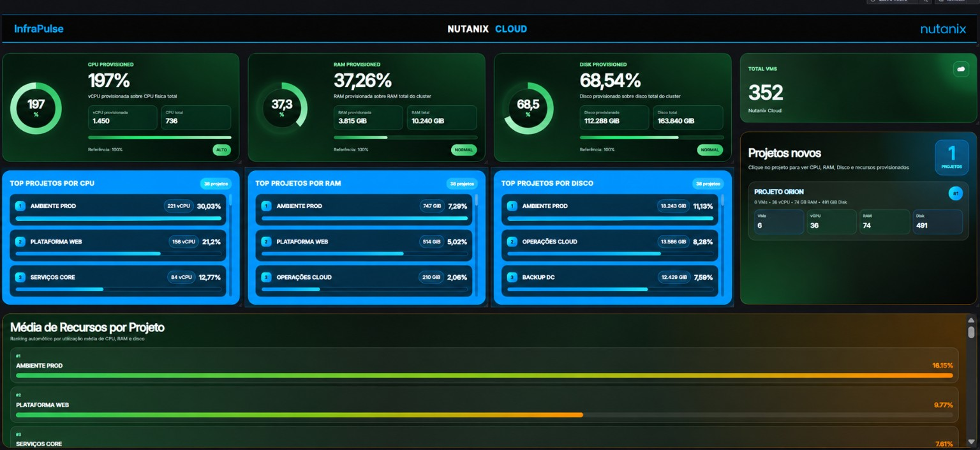The width and height of the screenshot is (980, 450).
Task: Click rank 1 badge in Top Projetos por Disco
Action: pos(512,206)
